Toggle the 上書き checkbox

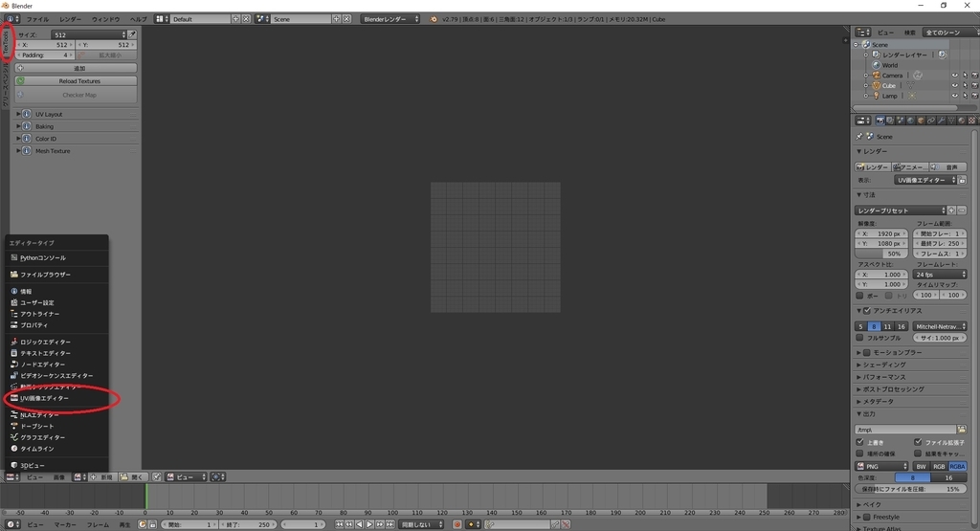point(860,442)
